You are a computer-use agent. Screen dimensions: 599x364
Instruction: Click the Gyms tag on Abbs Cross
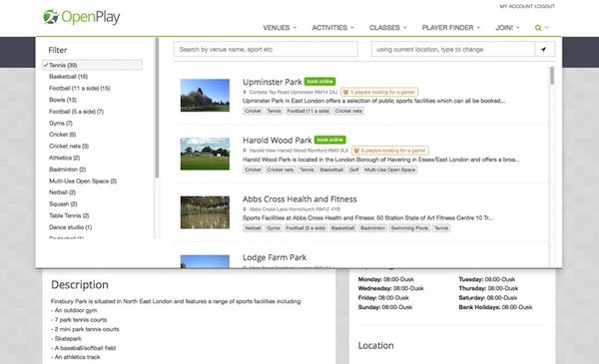pyautogui.click(x=274, y=228)
